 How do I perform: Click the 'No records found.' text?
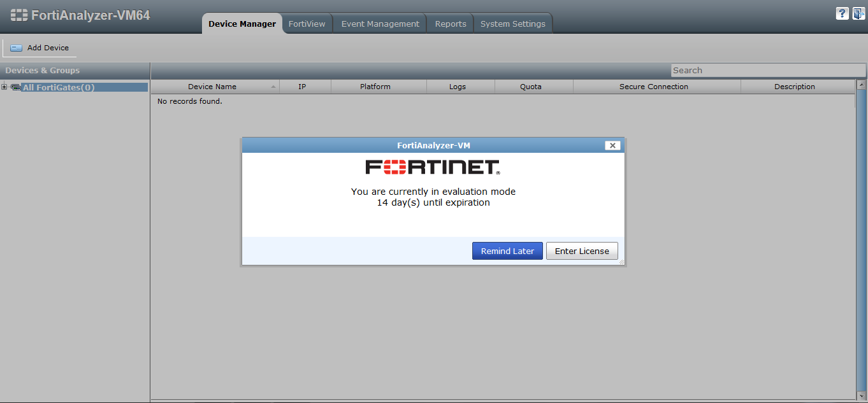[x=190, y=101]
